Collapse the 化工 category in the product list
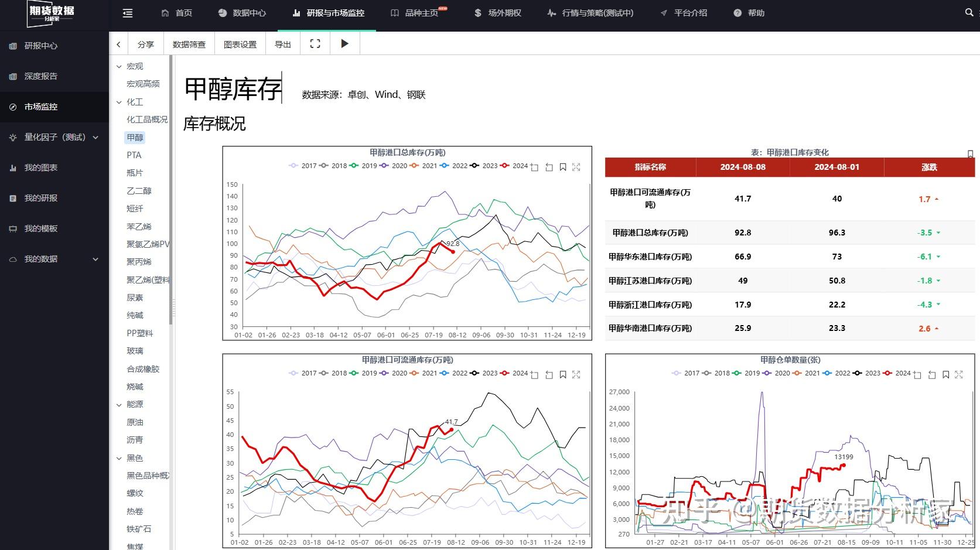 133,101
